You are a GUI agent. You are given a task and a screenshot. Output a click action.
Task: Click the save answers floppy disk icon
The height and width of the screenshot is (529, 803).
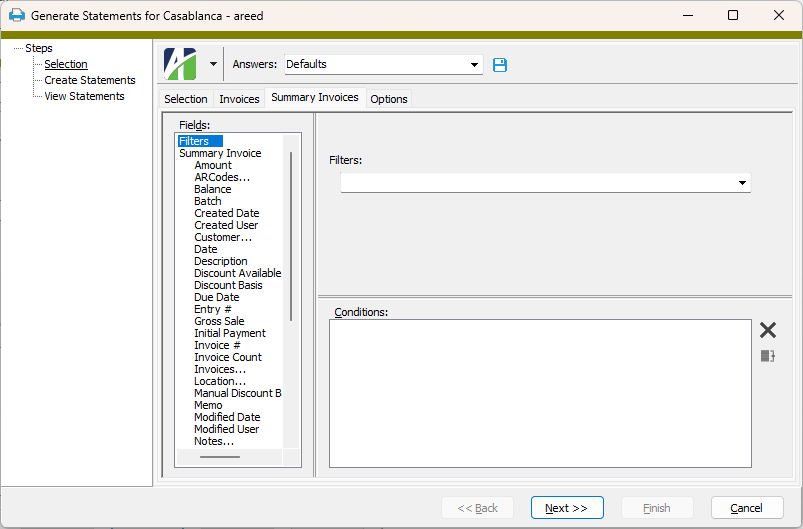[500, 65]
